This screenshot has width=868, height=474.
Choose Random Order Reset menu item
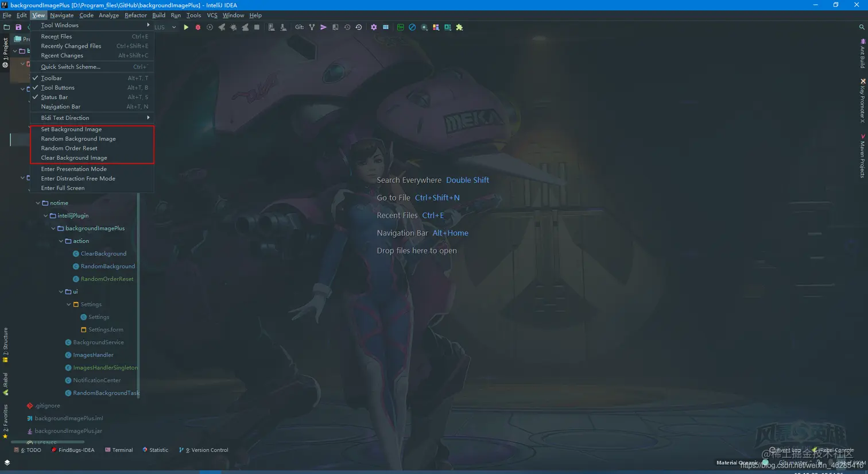pyautogui.click(x=92, y=148)
